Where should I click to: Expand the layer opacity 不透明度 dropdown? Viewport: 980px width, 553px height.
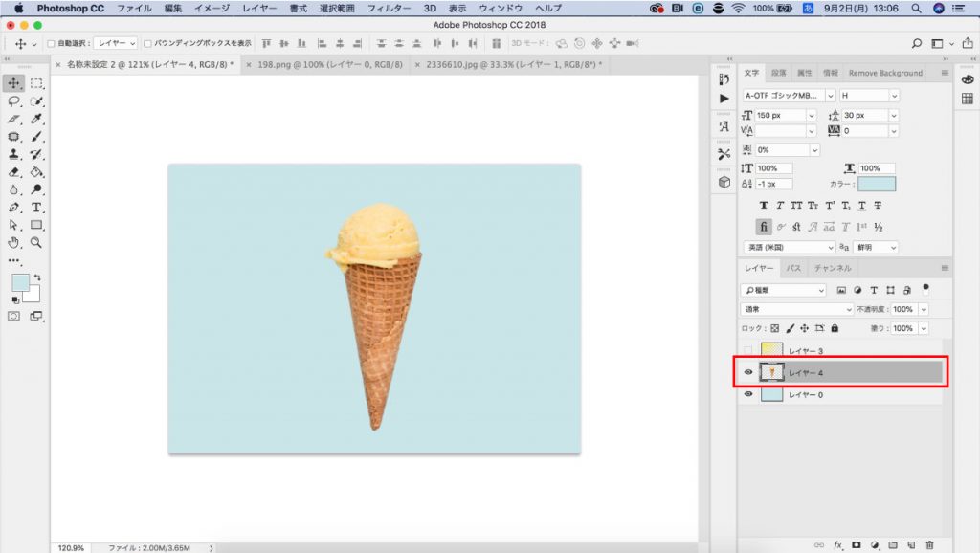(924, 309)
